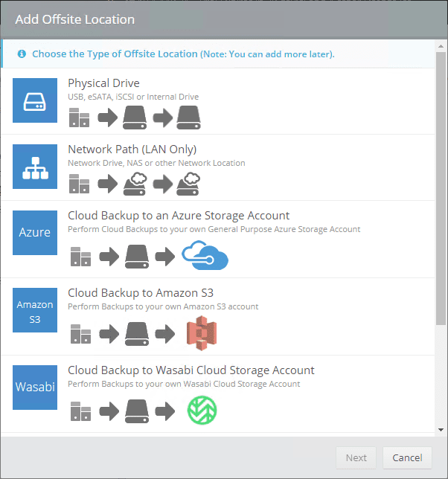Viewport: 448px width, 479px height.
Task: Select Cloud Backup to Amazon S3 title
Action: (x=141, y=293)
